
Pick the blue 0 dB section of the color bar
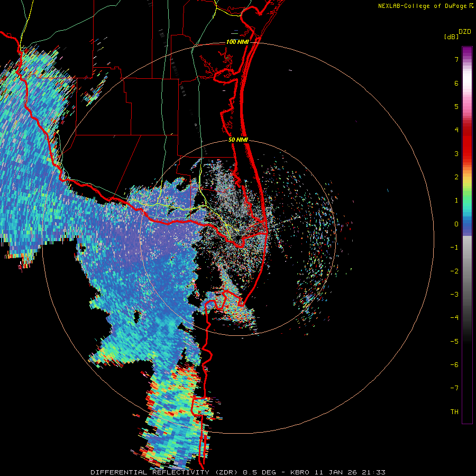467,224
